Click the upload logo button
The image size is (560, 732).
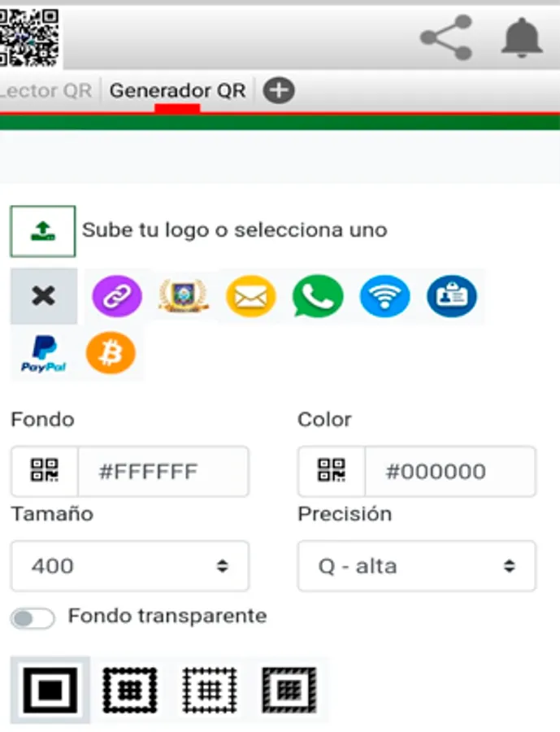(43, 231)
